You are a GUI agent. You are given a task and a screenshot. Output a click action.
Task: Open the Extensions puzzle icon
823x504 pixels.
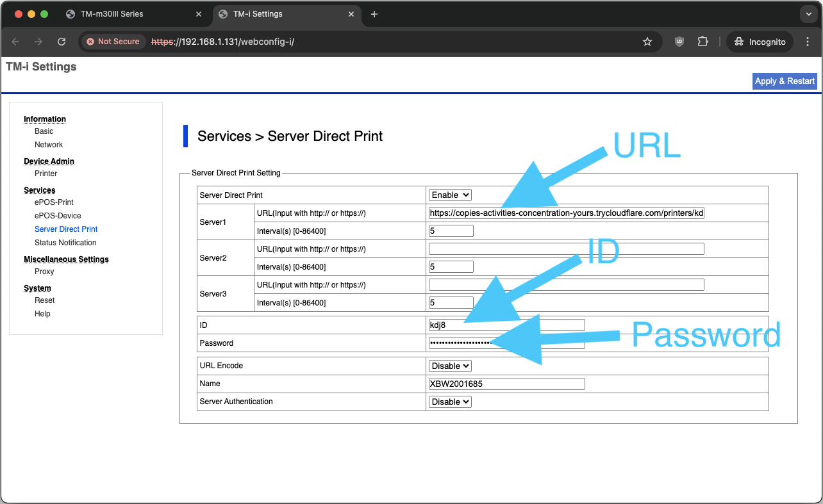point(702,42)
